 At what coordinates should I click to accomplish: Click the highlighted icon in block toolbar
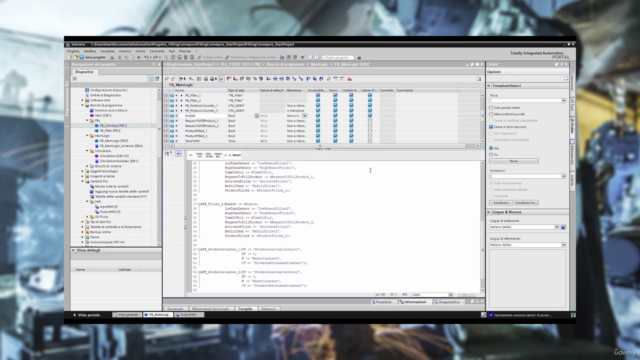[222, 78]
